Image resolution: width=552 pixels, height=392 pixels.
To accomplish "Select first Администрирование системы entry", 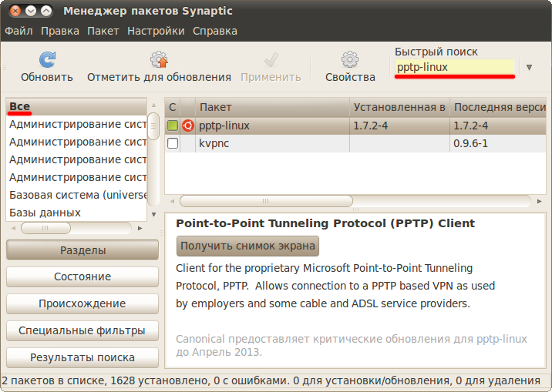I will pyautogui.click(x=76, y=124).
